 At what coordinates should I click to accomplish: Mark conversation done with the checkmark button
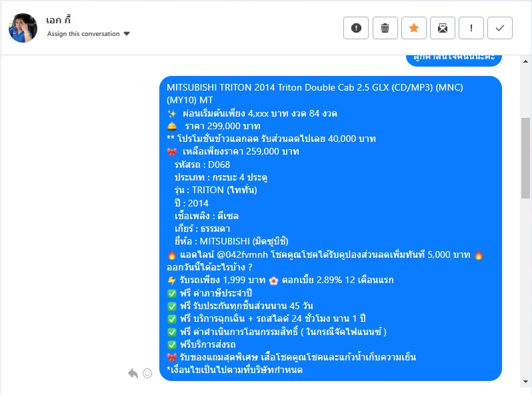(500, 28)
